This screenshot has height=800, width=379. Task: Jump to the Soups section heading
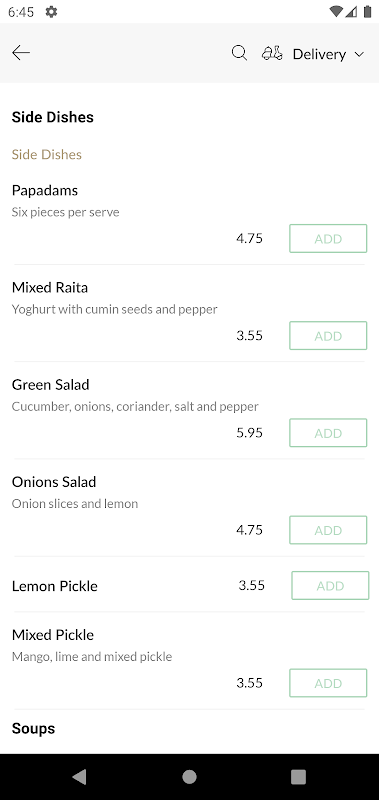coord(33,728)
